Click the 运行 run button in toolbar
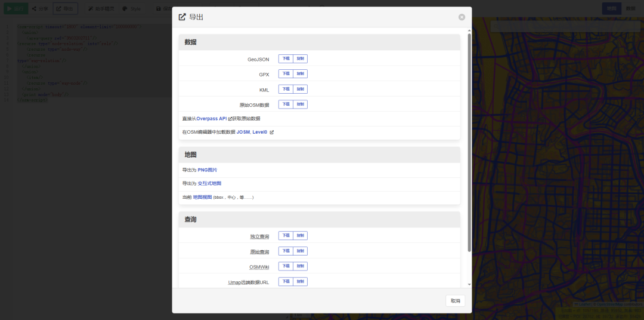Screen dimensions: 644x320 click(16, 8)
